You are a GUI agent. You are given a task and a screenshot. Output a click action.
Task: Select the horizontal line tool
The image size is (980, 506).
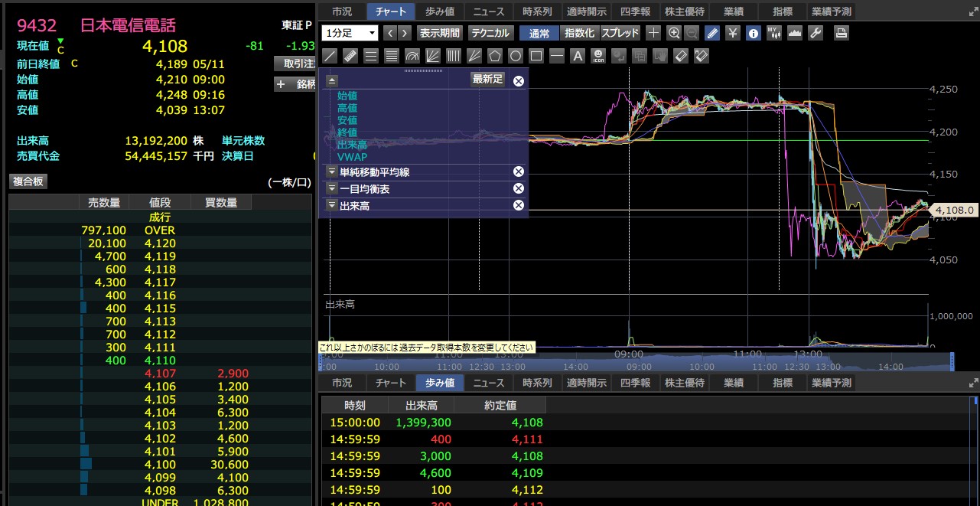(557, 56)
